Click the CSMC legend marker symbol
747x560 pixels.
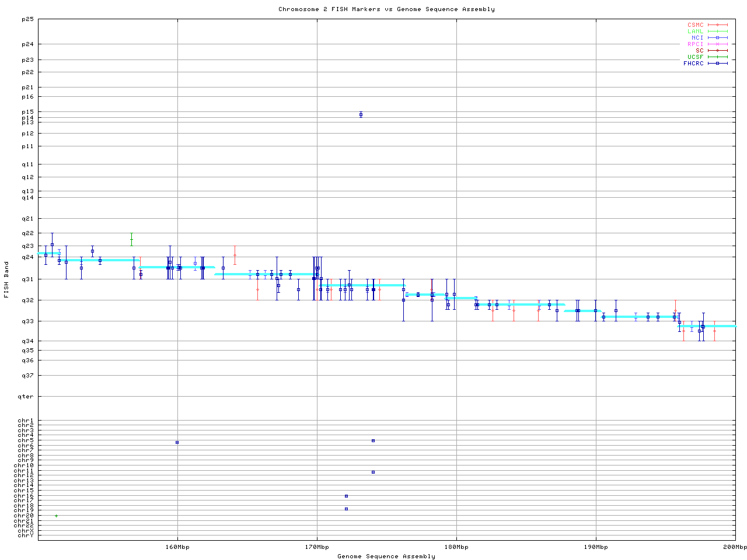pos(717,25)
